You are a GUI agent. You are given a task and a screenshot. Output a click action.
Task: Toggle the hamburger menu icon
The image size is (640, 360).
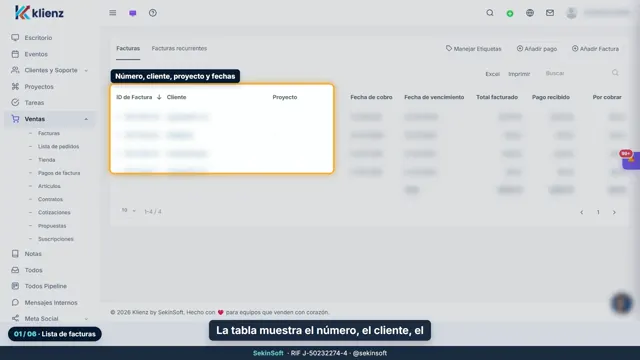(113, 13)
